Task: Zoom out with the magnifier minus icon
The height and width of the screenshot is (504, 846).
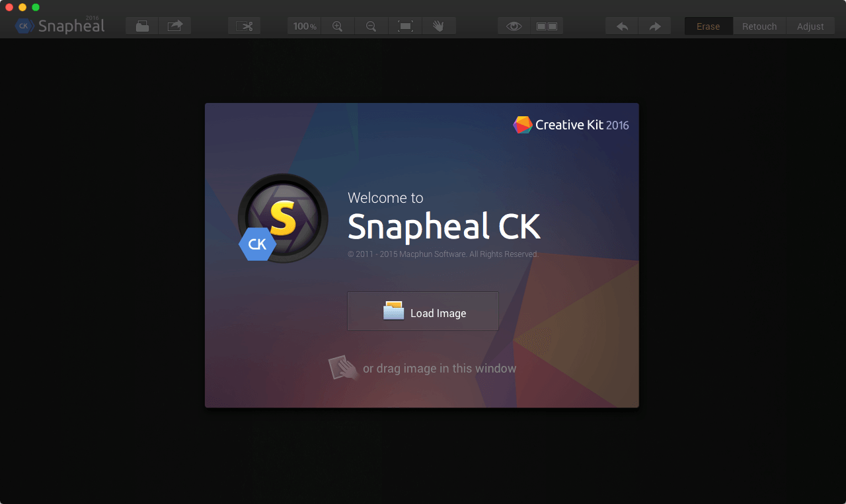Action: [371, 26]
